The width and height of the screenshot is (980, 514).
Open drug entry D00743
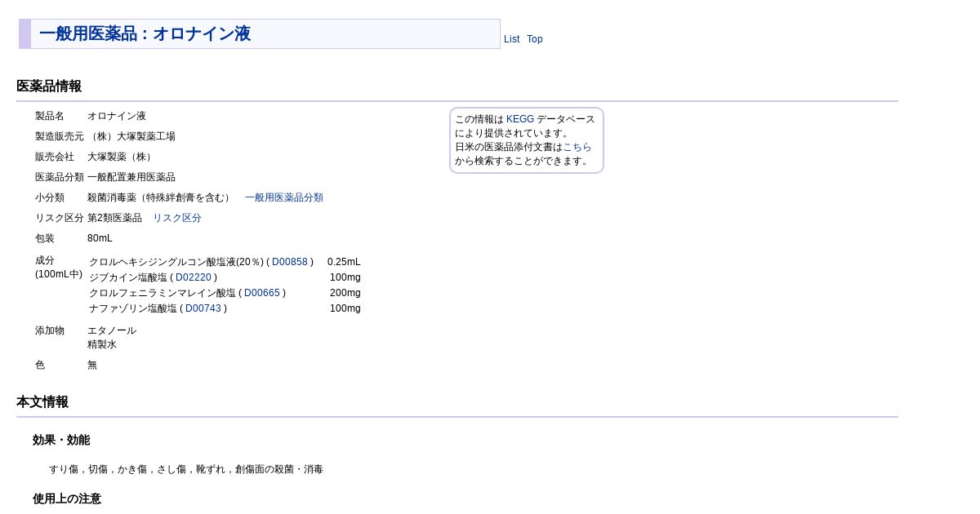click(203, 308)
